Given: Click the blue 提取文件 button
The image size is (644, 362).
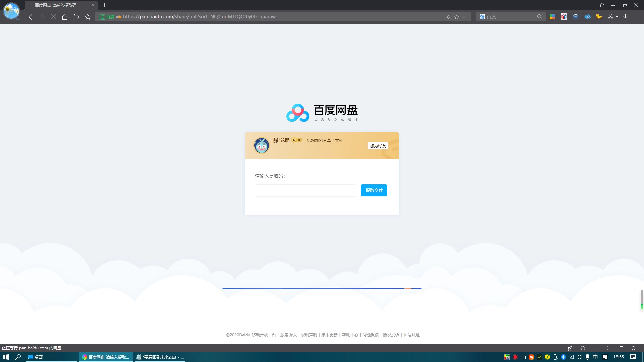Looking at the screenshot, I should (374, 190).
